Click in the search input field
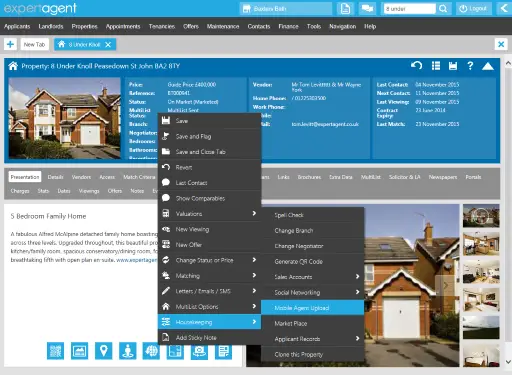512x375 pixels. [409, 9]
